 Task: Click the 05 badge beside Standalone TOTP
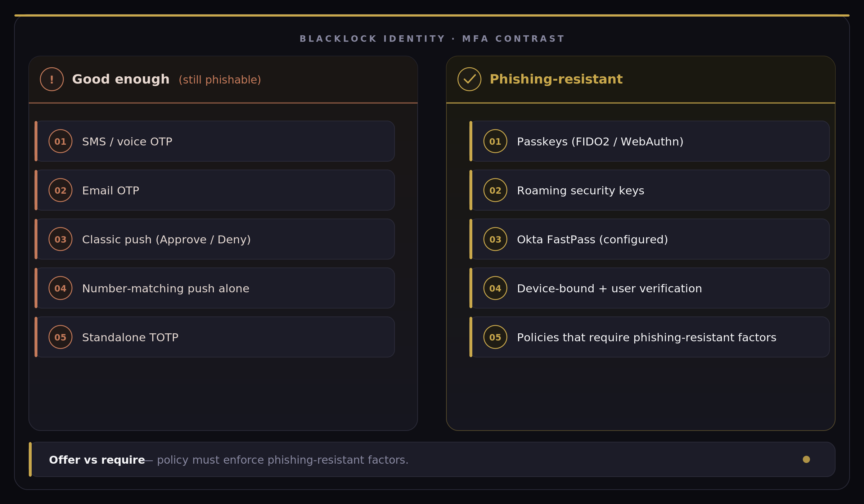click(60, 337)
